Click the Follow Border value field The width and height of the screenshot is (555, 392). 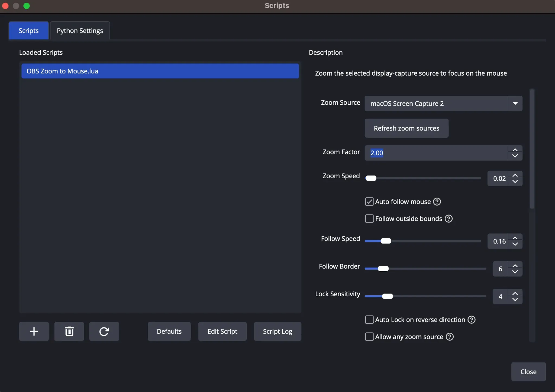pos(501,269)
